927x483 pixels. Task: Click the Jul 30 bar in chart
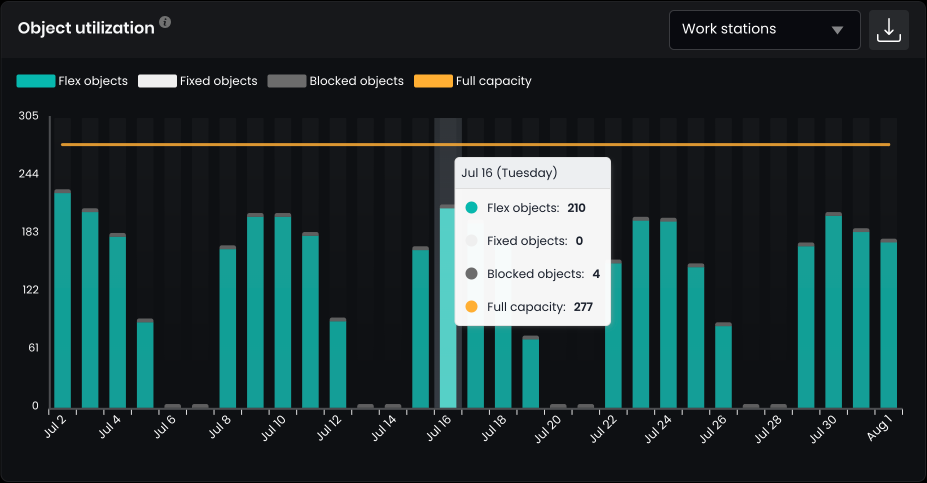(833, 312)
